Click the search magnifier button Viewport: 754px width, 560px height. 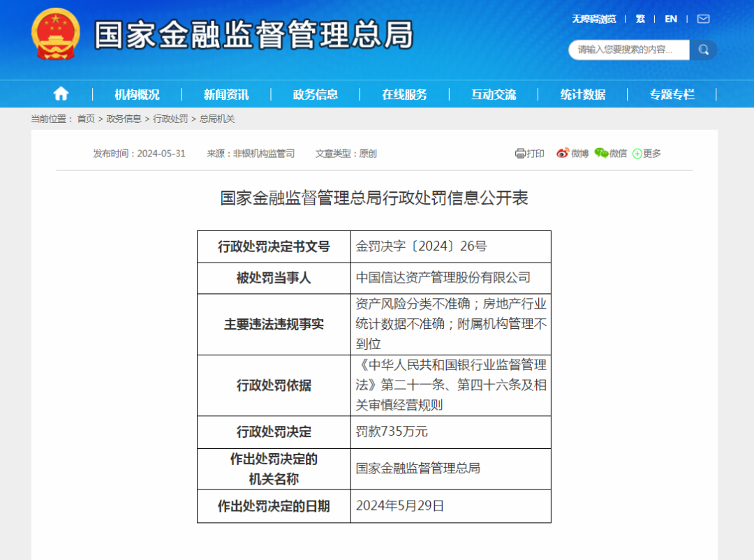(703, 50)
